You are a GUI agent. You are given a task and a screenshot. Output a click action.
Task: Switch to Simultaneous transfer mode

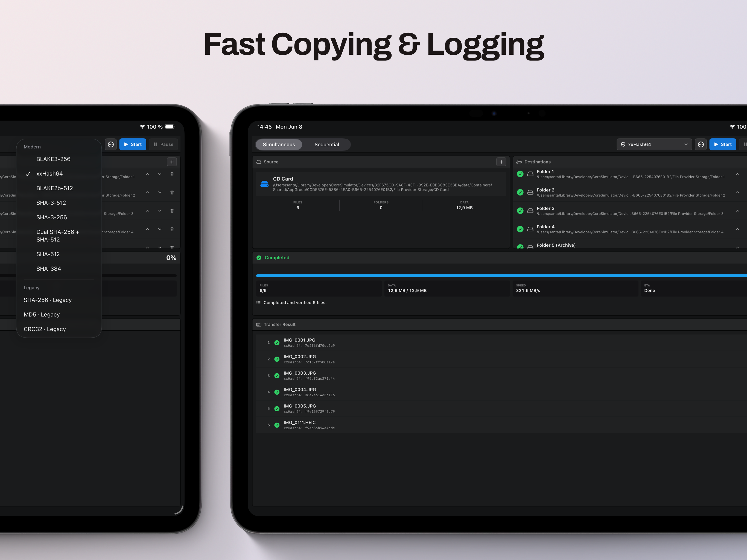click(279, 145)
